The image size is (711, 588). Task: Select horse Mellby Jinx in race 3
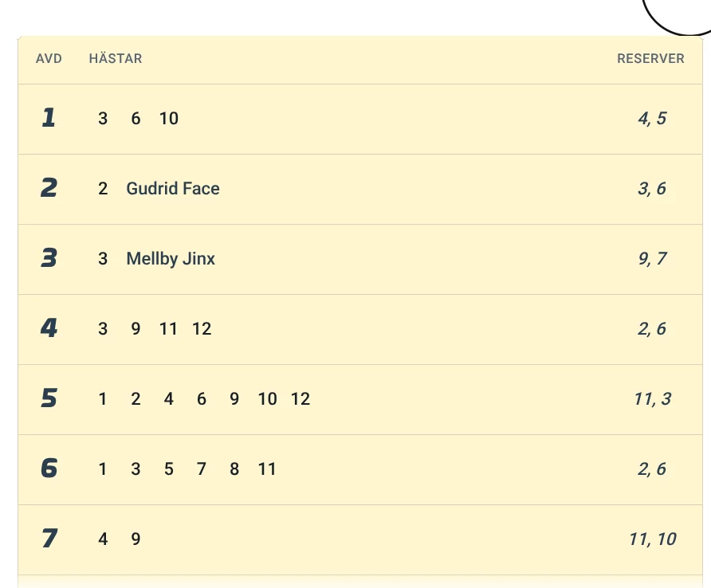[x=171, y=259]
